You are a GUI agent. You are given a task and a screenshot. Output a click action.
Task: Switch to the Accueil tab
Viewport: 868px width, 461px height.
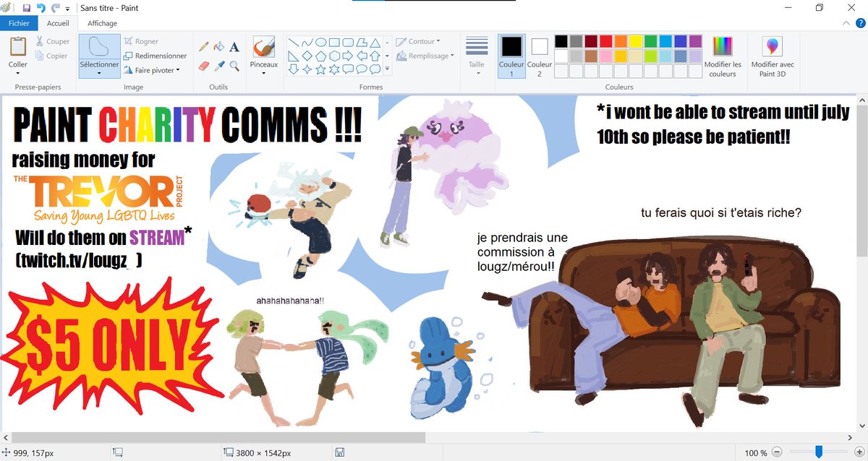tap(58, 23)
